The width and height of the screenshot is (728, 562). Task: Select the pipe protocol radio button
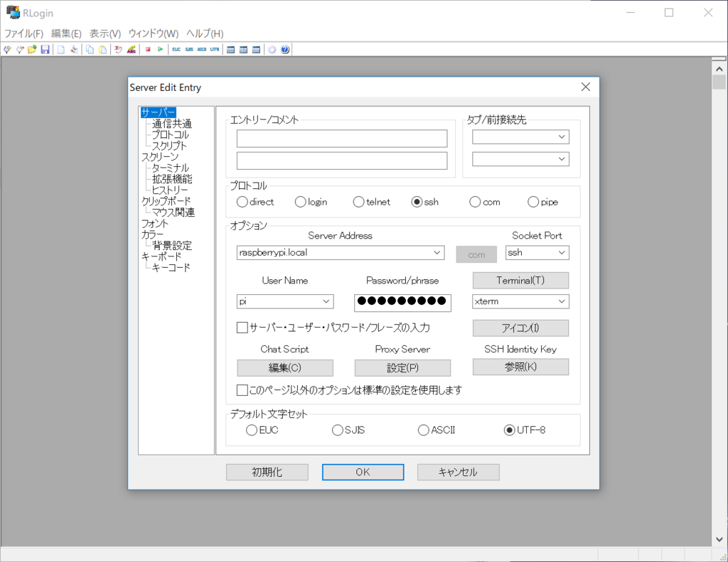[533, 202]
